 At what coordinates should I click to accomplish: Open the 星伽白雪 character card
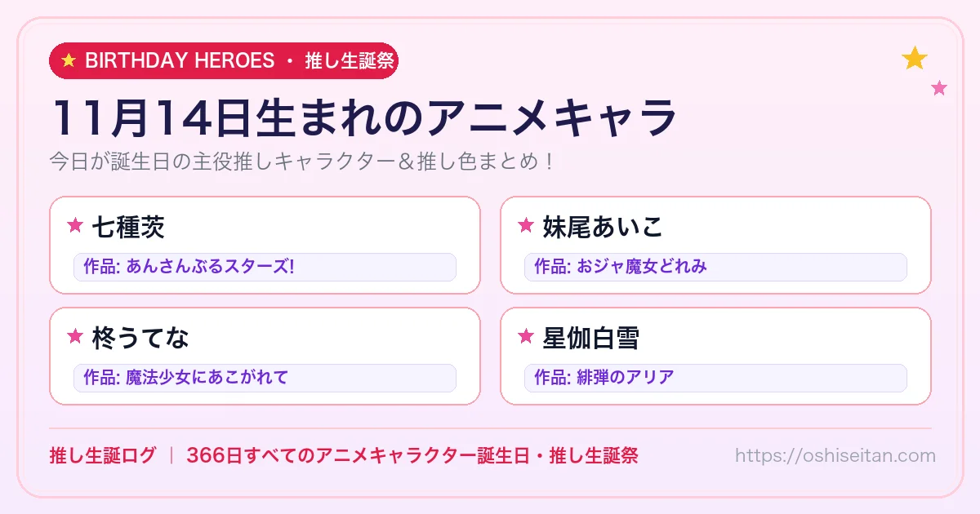(x=715, y=356)
